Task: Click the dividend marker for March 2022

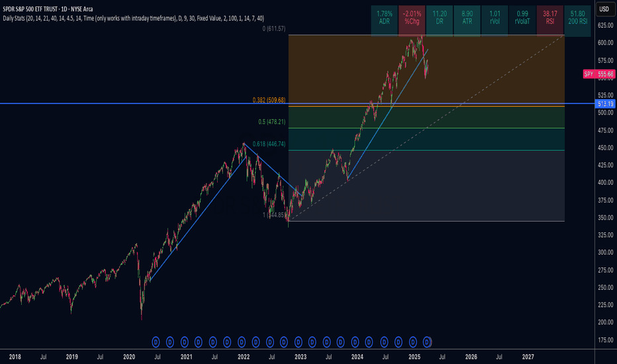Action: [x=256, y=342]
